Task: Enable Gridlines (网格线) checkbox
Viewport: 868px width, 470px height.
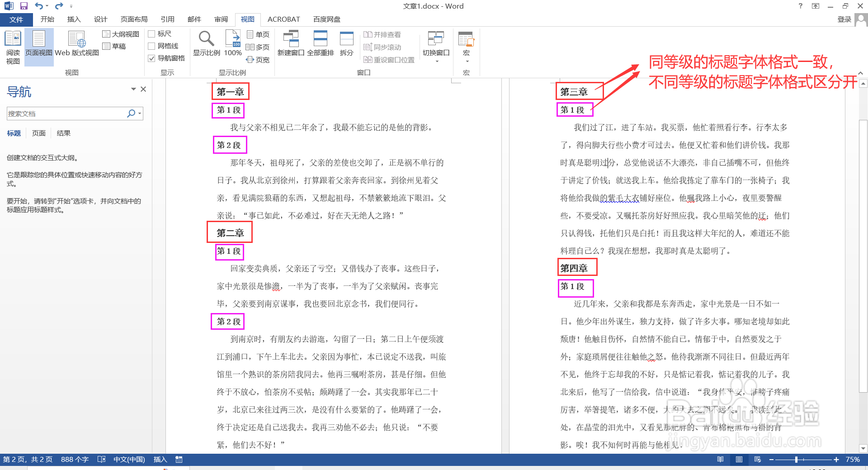Action: tap(152, 46)
